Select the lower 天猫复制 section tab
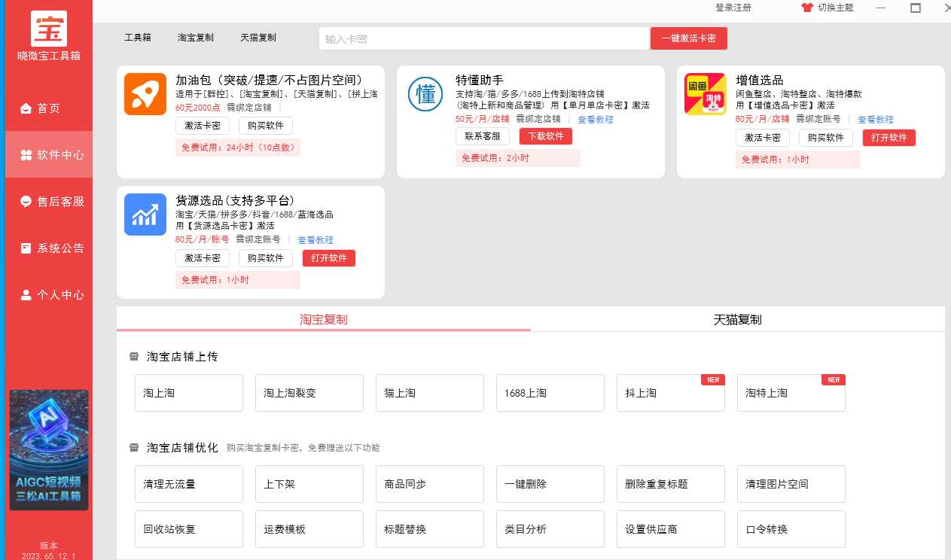 pyautogui.click(x=738, y=319)
